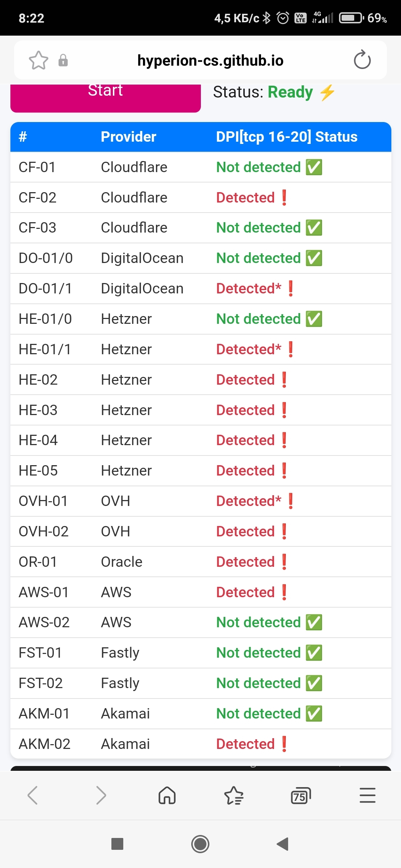Open the tab switcher showing 75 tabs
The image size is (401, 868).
coord(300,795)
